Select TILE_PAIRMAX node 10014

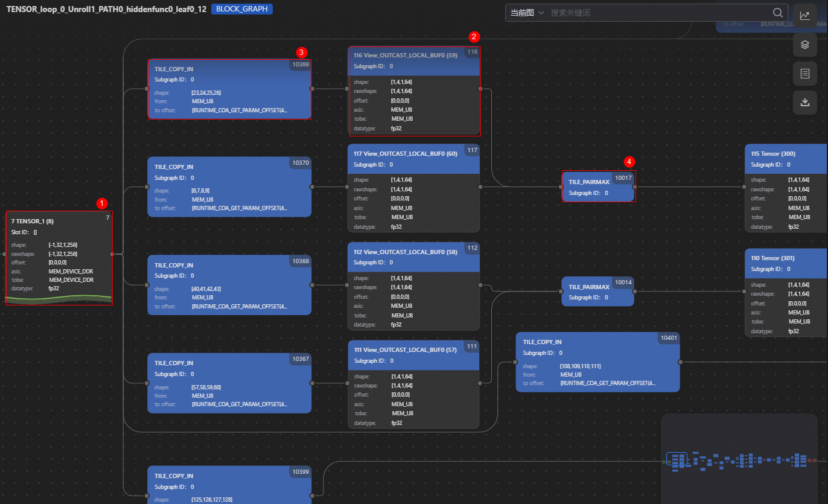(x=597, y=292)
